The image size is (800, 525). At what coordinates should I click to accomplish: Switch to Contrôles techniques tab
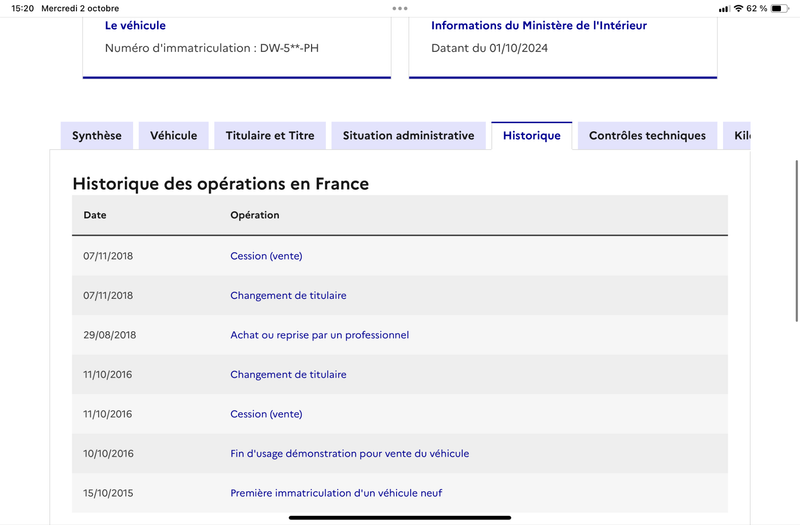click(647, 136)
